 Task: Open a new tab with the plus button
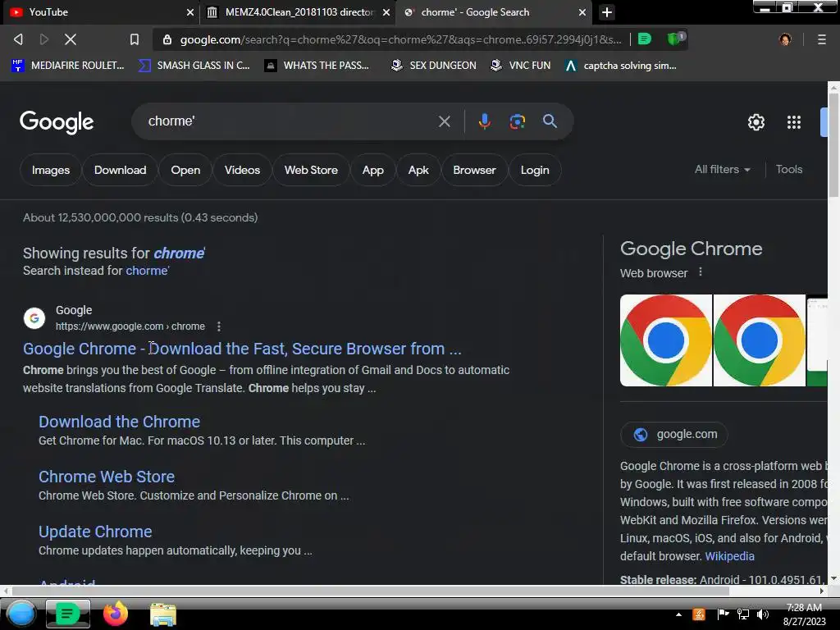(x=606, y=12)
